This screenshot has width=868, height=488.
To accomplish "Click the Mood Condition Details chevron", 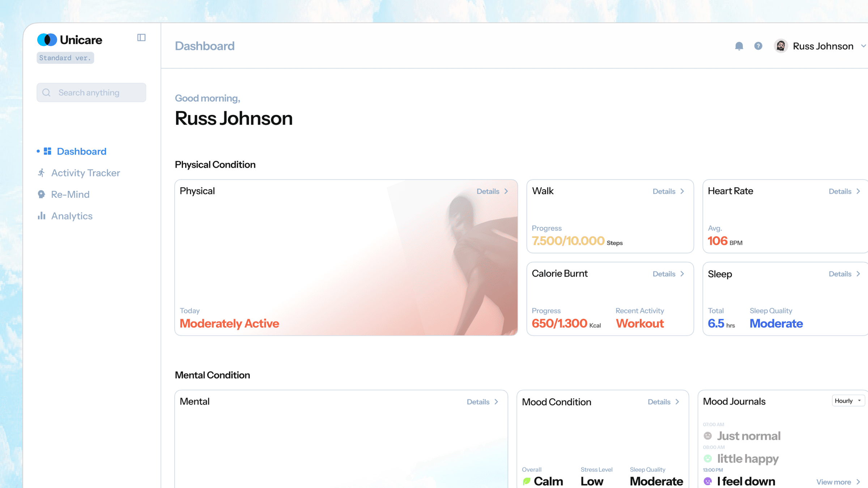I will [x=677, y=402].
